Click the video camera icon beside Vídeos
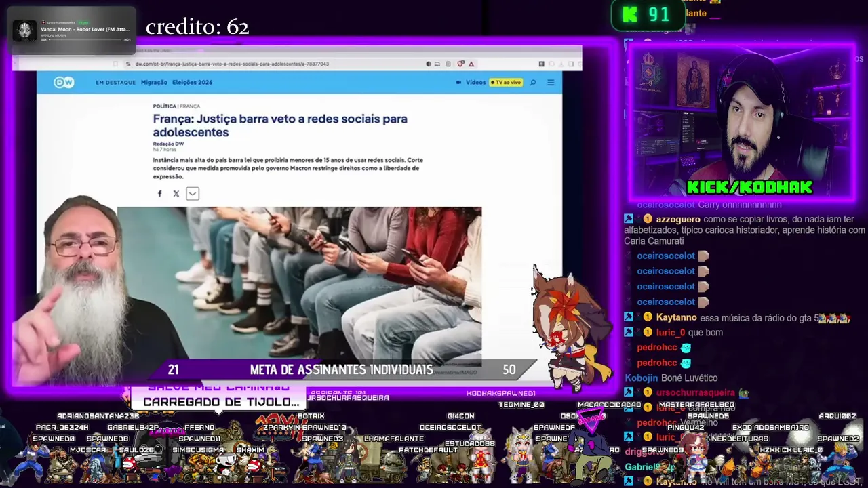Screen dimensions: 868x488 click(460, 83)
